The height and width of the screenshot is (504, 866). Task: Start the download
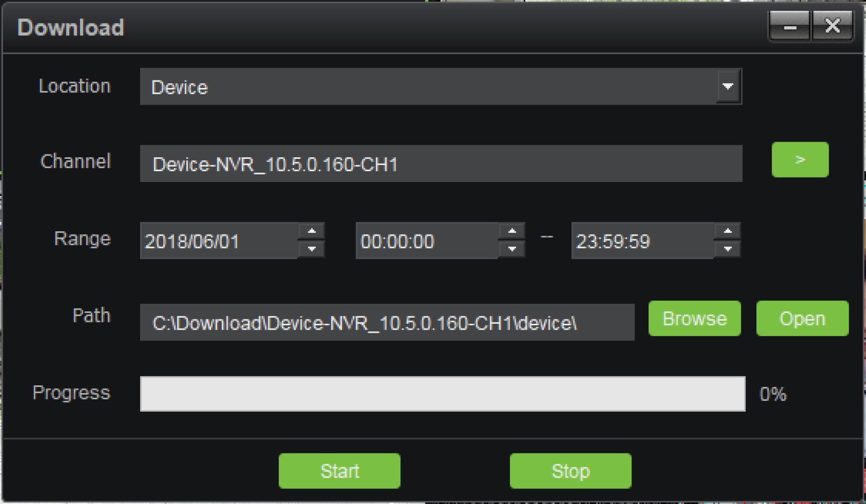coord(339,471)
